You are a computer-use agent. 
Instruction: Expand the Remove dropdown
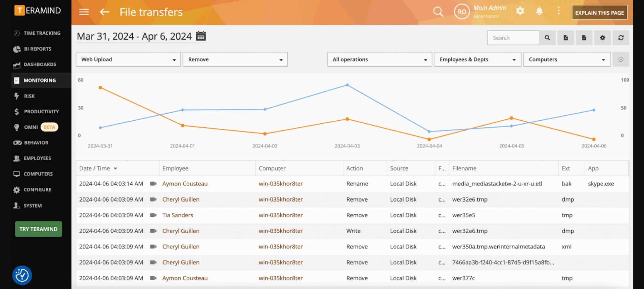pyautogui.click(x=235, y=59)
